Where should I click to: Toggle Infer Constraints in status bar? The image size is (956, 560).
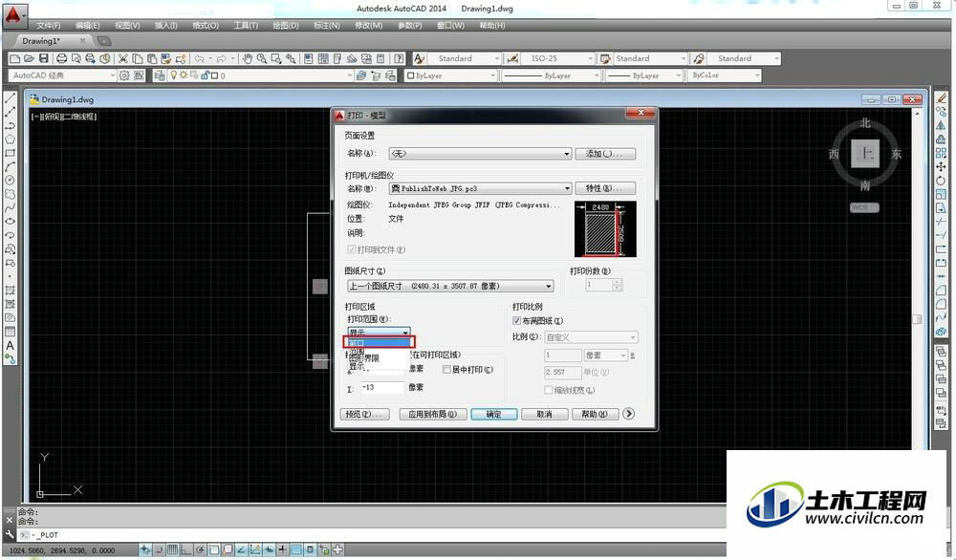pos(145,549)
